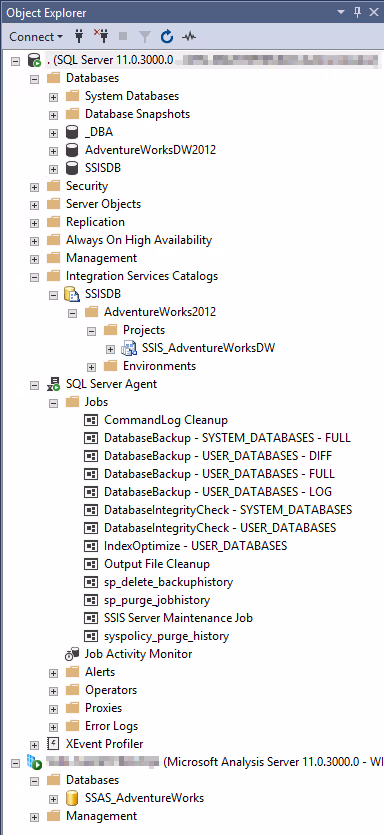Select the Projects folder
384x835 pixels.
tap(144, 330)
